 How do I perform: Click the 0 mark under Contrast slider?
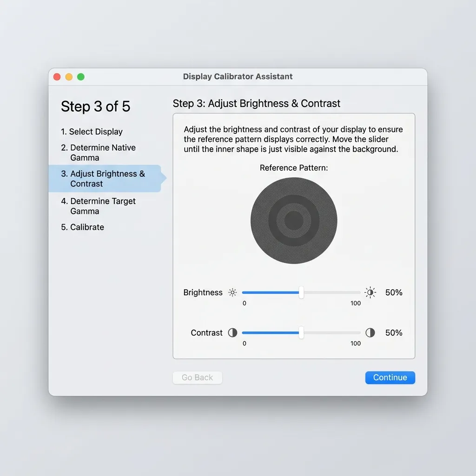pos(245,344)
